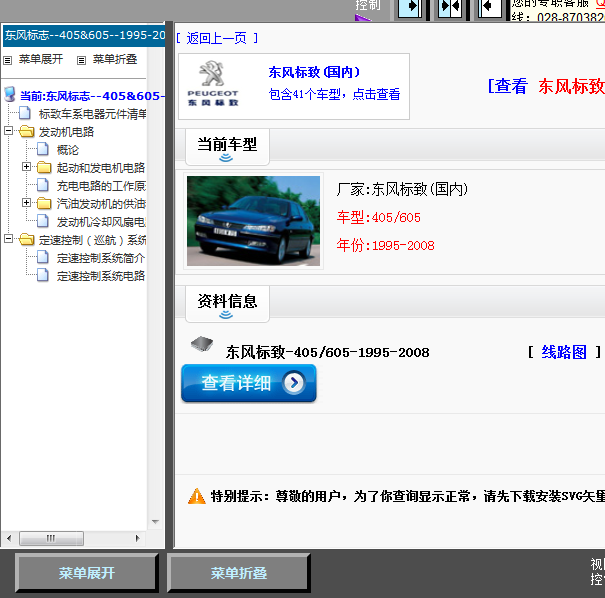This screenshot has height=598, width=605.
Task: Click 年份:1995-2008 red text
Action: 385,245
